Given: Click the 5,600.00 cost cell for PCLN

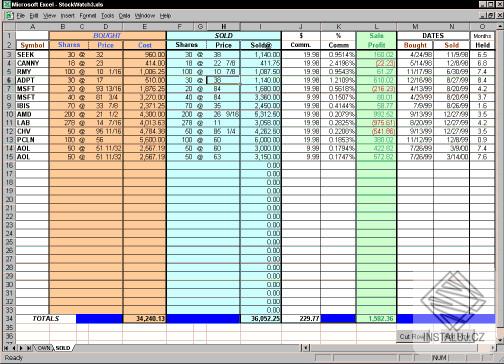Looking at the screenshot, I should (144, 140).
